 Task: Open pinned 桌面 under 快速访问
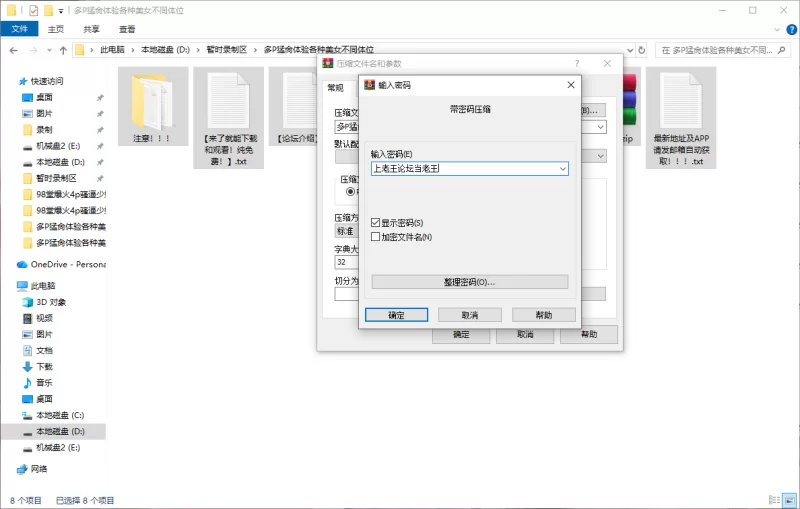[x=44, y=97]
